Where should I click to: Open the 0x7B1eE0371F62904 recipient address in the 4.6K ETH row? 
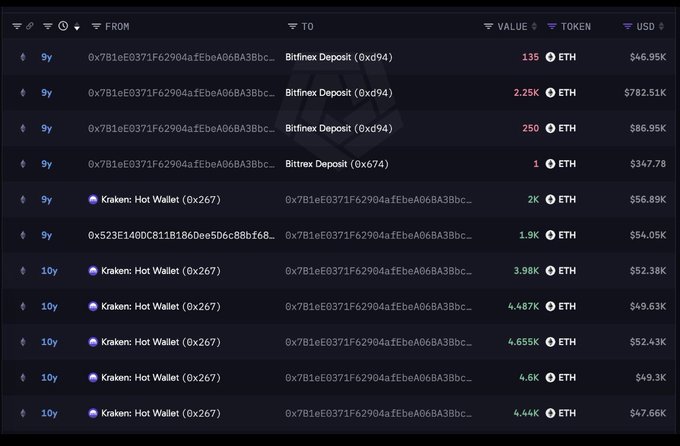click(378, 377)
